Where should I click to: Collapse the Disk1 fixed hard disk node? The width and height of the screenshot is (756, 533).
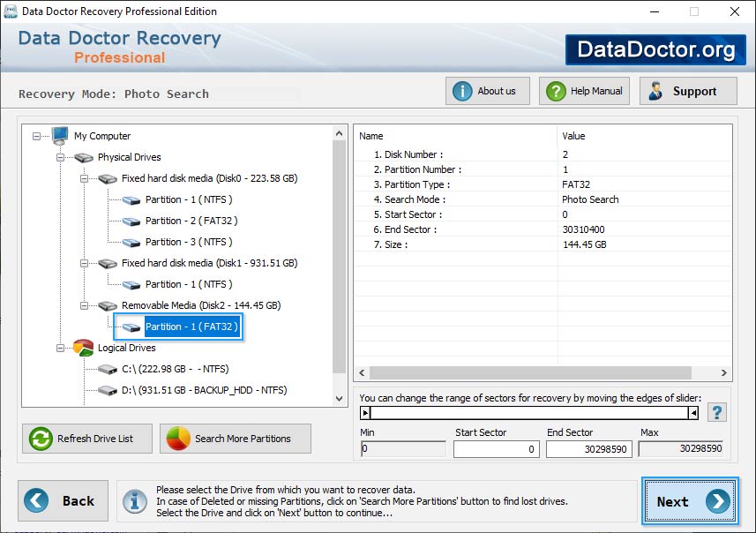84,263
